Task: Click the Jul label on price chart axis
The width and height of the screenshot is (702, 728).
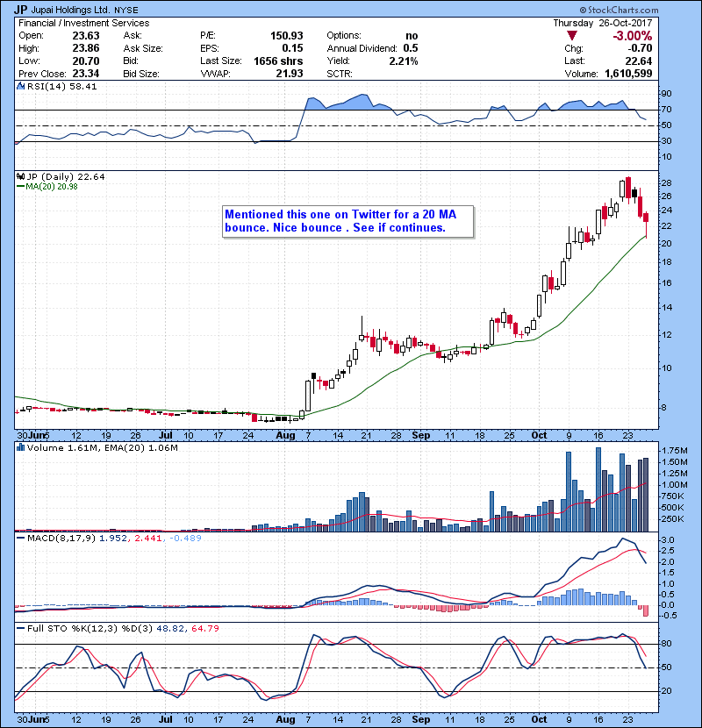Action: coord(165,436)
